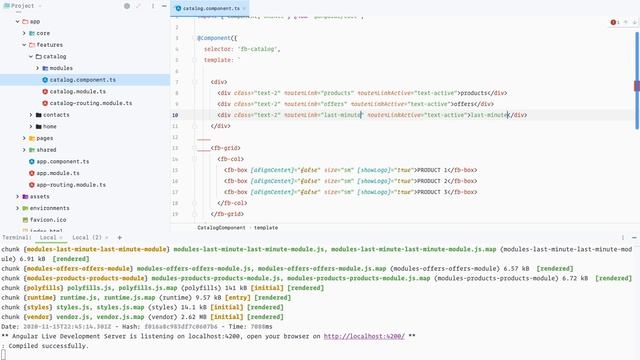The image size is (640, 360).
Task: Click the environments folder icon
Action: (25, 208)
